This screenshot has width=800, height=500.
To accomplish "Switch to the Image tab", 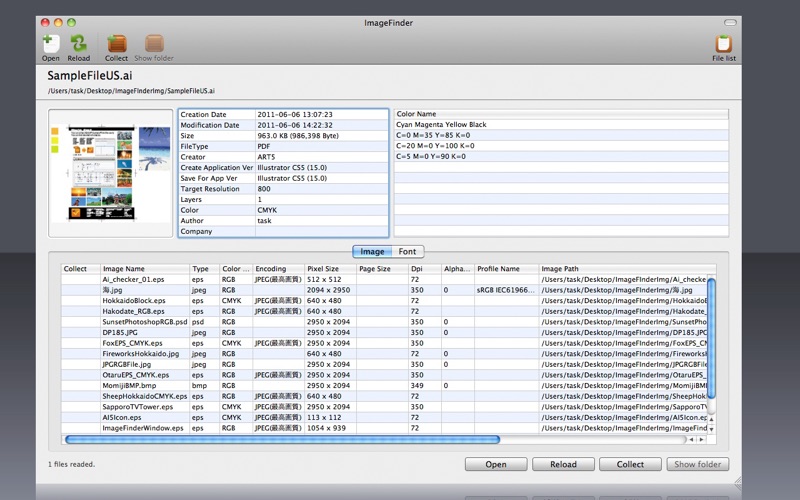I will [x=372, y=252].
